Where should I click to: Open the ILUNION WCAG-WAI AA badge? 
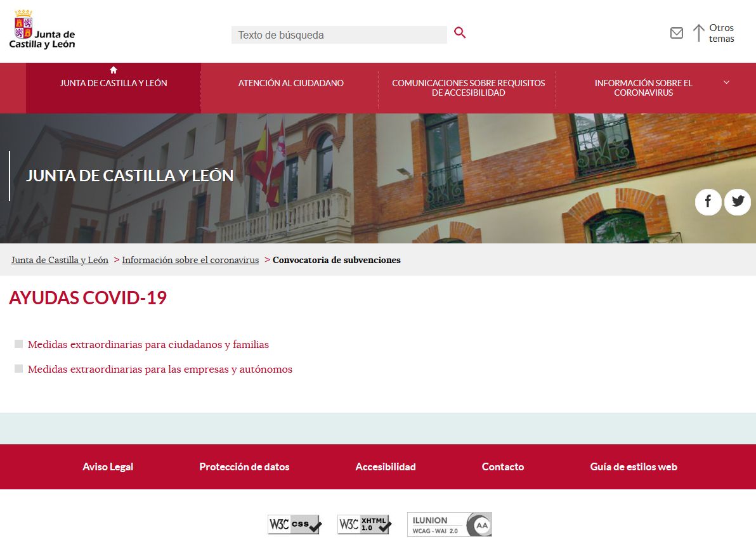pyautogui.click(x=450, y=524)
